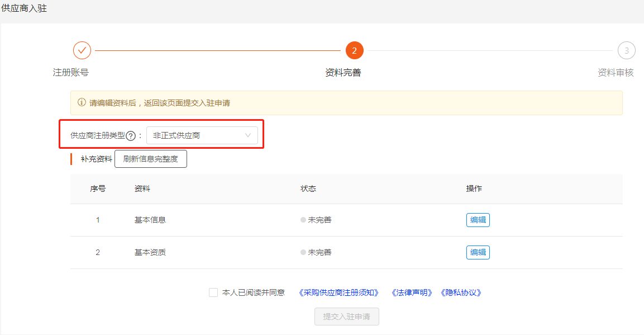Click the 操作 column header

click(x=474, y=188)
